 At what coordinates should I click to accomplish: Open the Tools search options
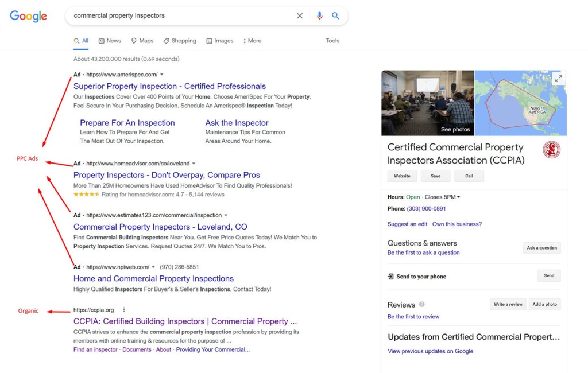(x=332, y=41)
